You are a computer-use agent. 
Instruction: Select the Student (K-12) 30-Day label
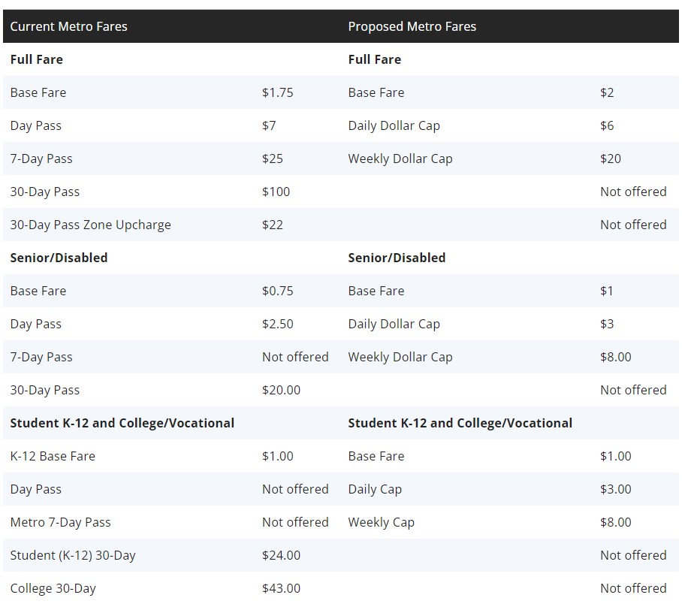click(x=73, y=555)
